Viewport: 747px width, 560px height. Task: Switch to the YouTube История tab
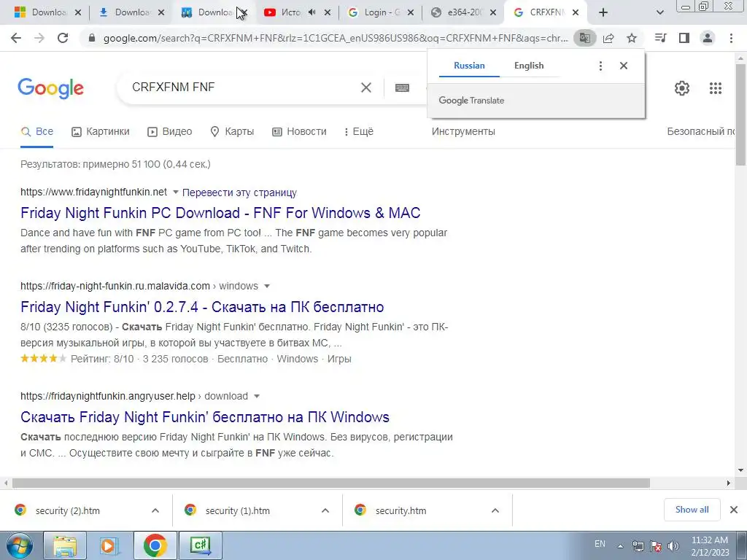290,12
